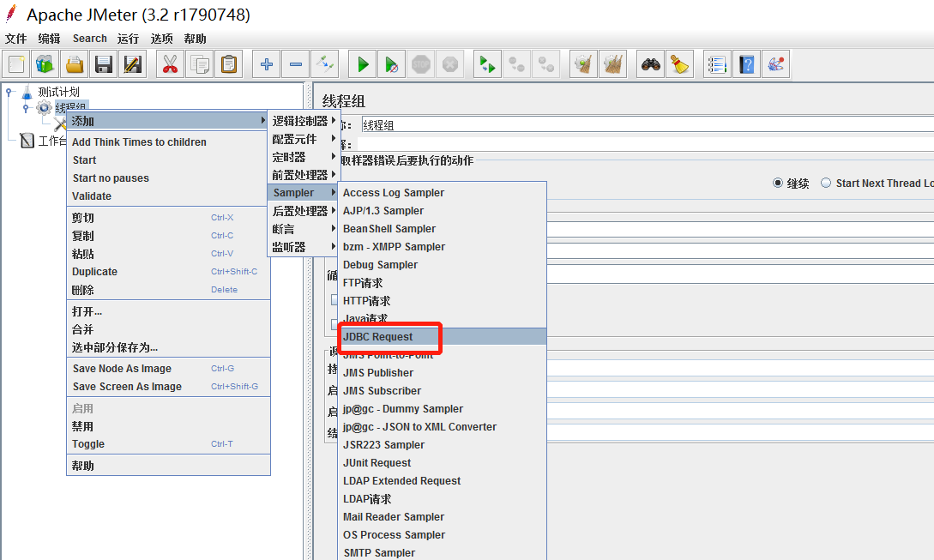
Task: Click the Paste clipboard icon
Action: (229, 64)
